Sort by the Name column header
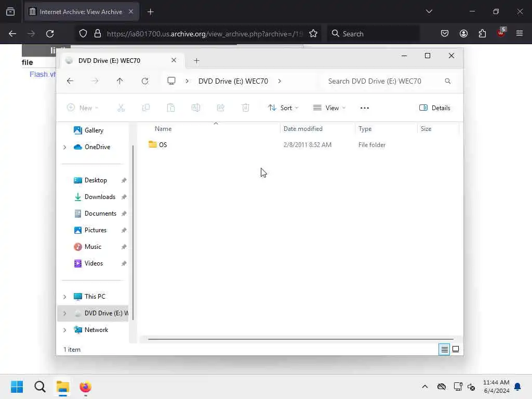 (x=163, y=129)
